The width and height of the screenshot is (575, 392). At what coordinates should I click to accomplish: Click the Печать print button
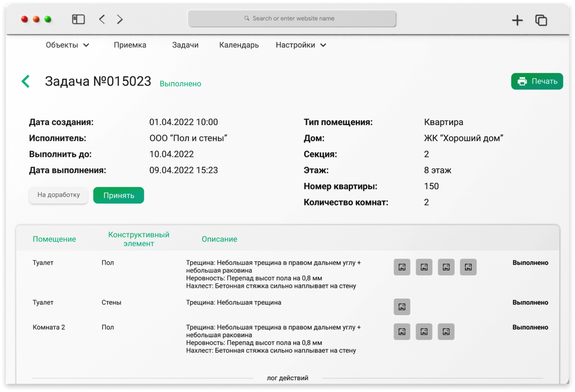(x=537, y=81)
